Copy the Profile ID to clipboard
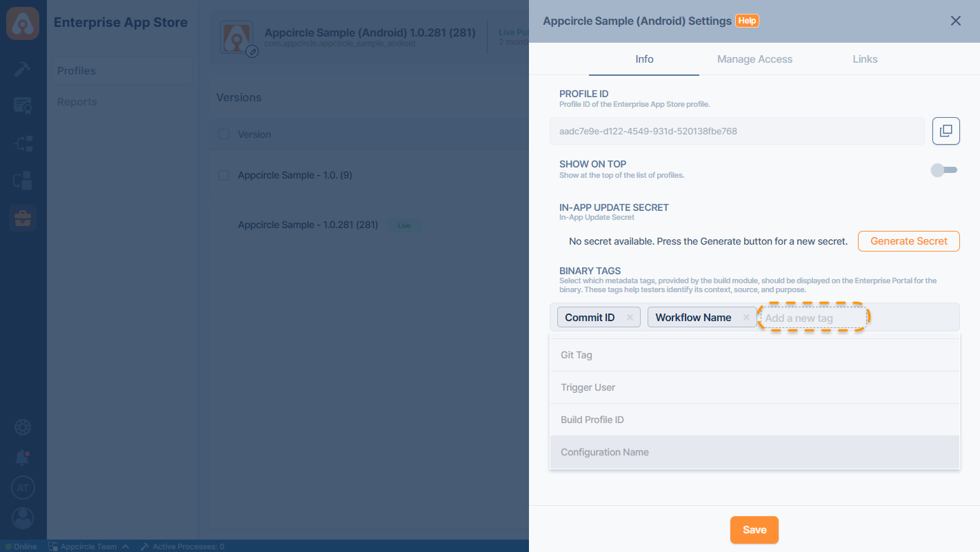The width and height of the screenshot is (980, 552). tap(946, 131)
